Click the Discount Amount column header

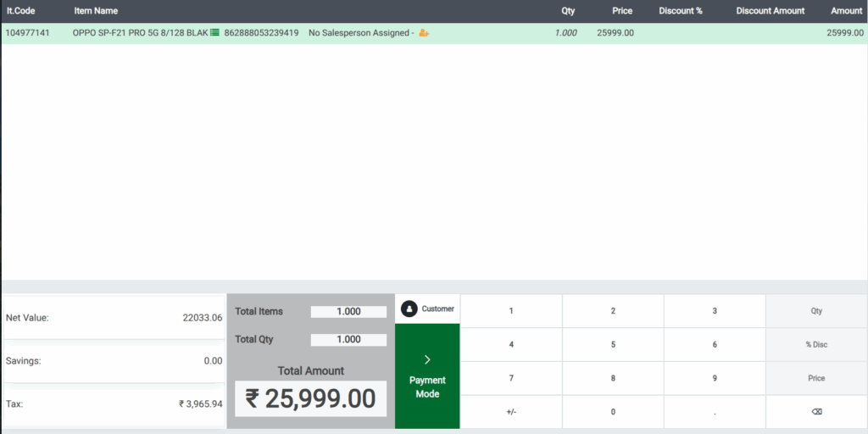(770, 10)
